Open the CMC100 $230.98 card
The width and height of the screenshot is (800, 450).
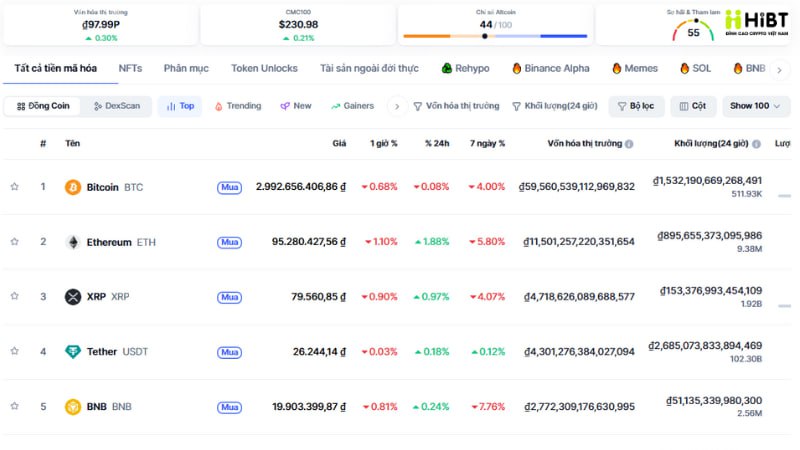[298, 24]
